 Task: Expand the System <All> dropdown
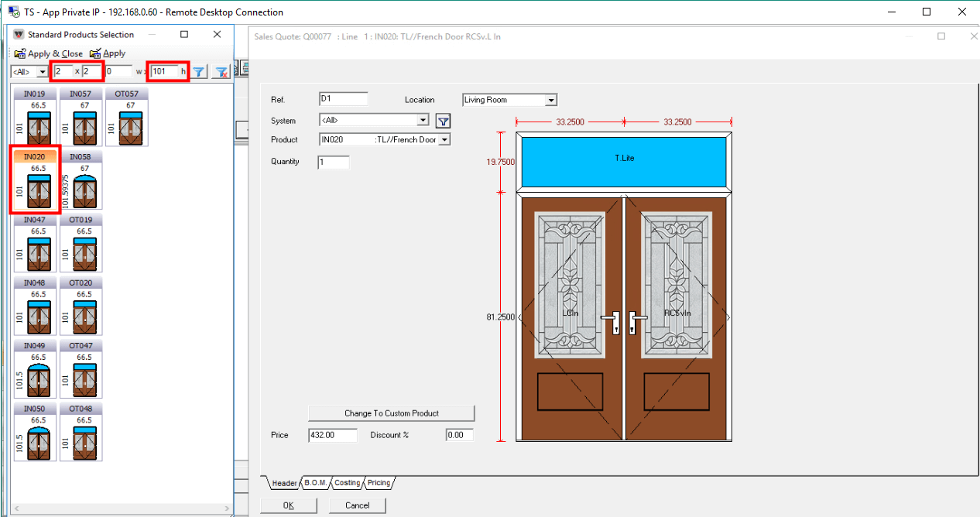pyautogui.click(x=423, y=121)
